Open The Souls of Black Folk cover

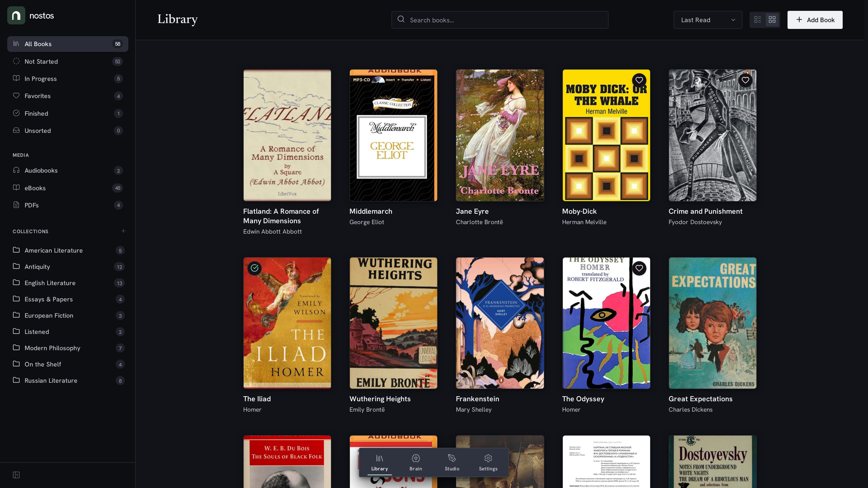pyautogui.click(x=287, y=461)
